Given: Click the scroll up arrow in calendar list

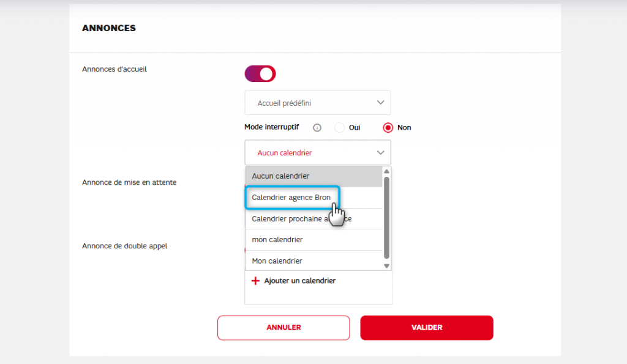Looking at the screenshot, I should tap(386, 171).
